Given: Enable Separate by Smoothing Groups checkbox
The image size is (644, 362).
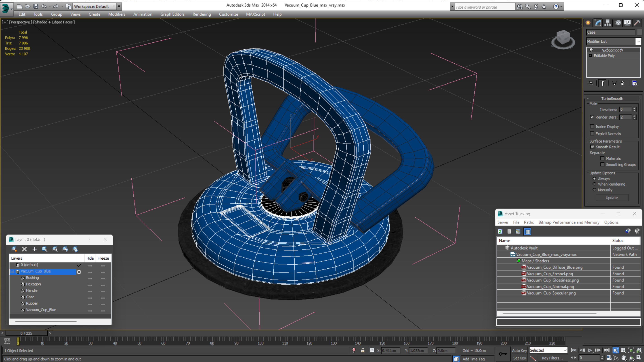Looking at the screenshot, I should point(602,164).
